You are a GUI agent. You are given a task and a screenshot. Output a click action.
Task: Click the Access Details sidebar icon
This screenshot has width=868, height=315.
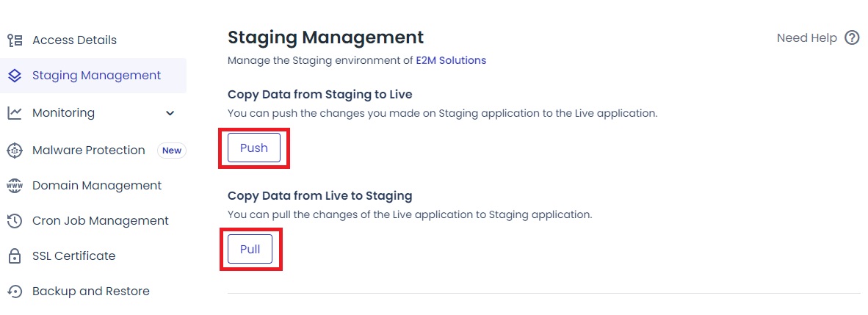14,40
